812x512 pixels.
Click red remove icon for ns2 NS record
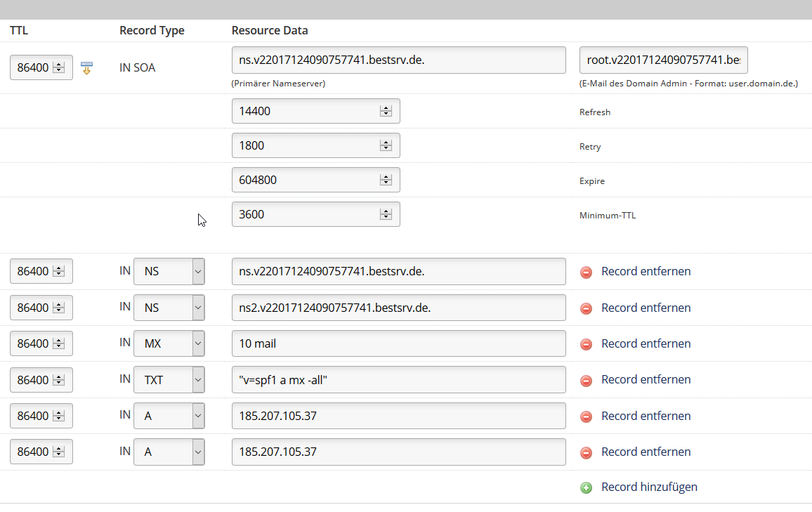coord(586,308)
